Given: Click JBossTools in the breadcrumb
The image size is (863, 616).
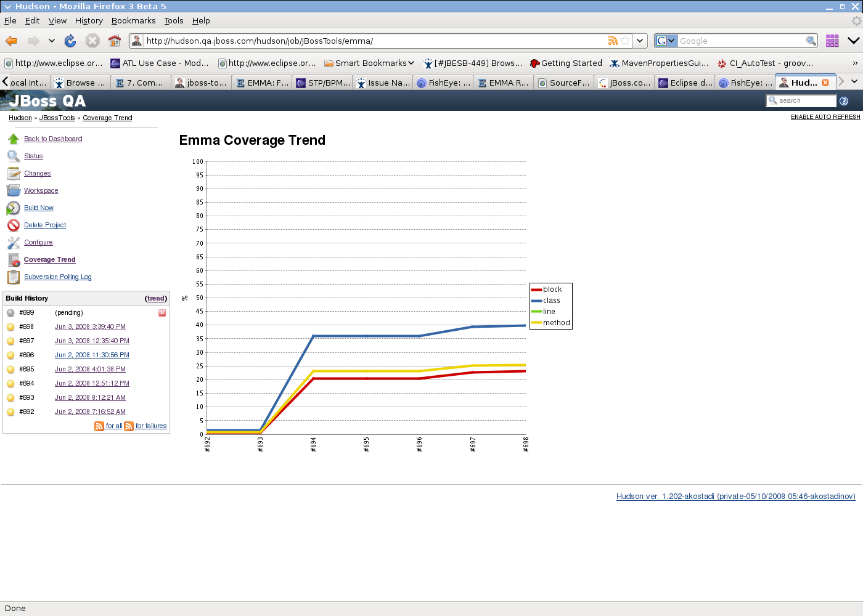Looking at the screenshot, I should coord(57,118).
